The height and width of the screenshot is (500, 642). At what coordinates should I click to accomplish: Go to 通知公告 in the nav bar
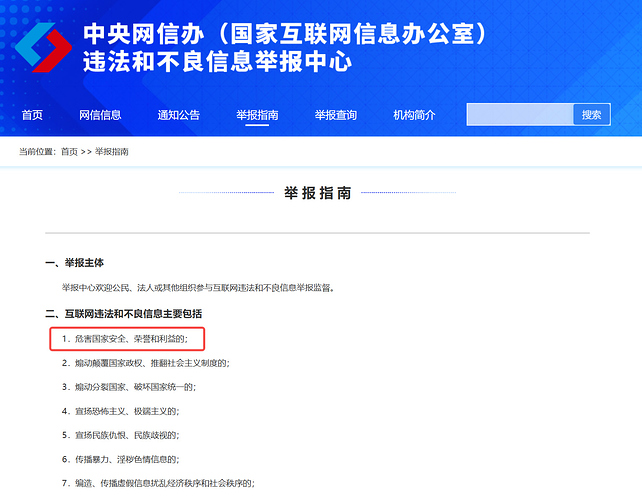[179, 115]
